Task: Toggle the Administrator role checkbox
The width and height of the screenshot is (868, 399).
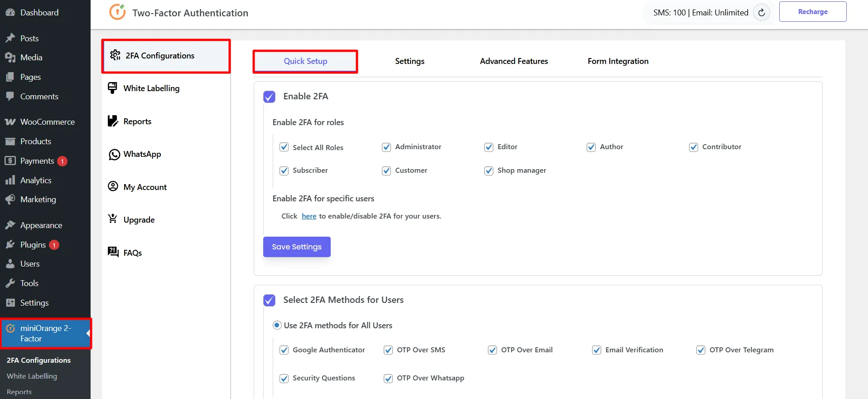Action: (386, 147)
